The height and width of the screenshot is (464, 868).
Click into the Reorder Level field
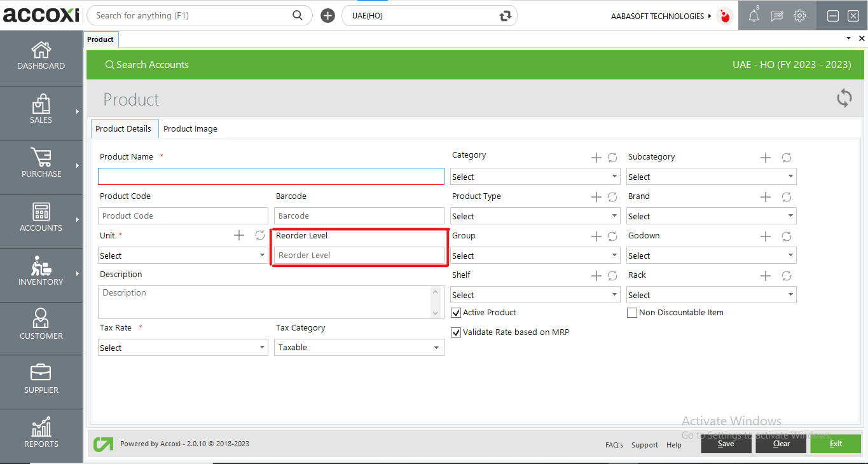359,256
